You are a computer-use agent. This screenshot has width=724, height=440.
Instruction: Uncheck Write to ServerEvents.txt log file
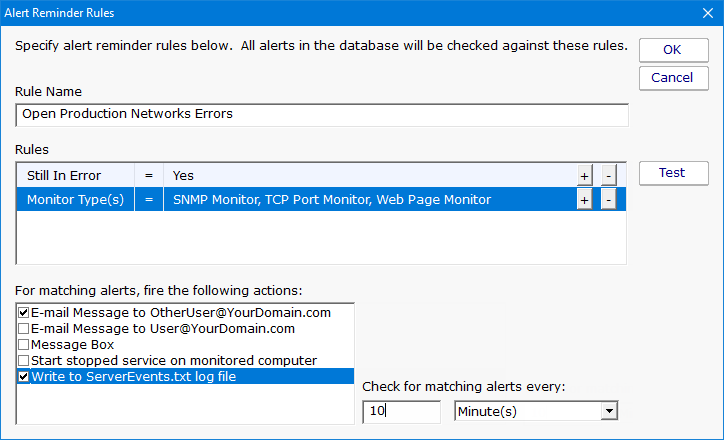coord(24,376)
